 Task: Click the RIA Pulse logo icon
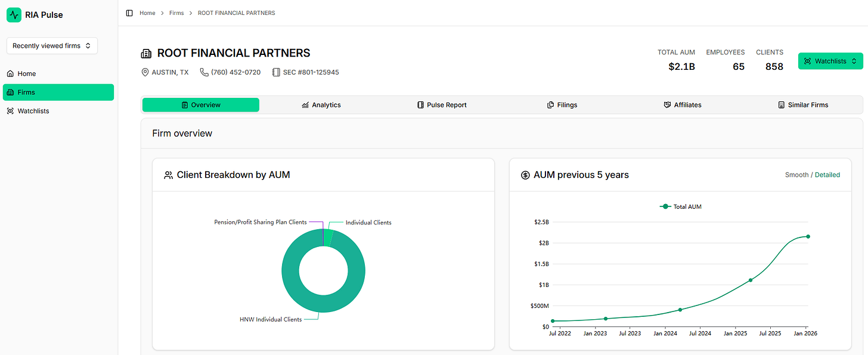[x=14, y=14]
